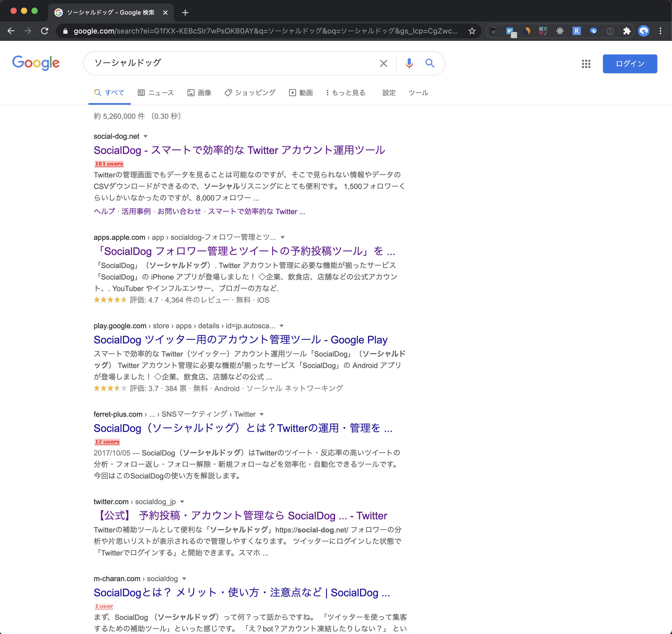Open the ヘルプ sitelink
672x634 pixels.
(104, 212)
